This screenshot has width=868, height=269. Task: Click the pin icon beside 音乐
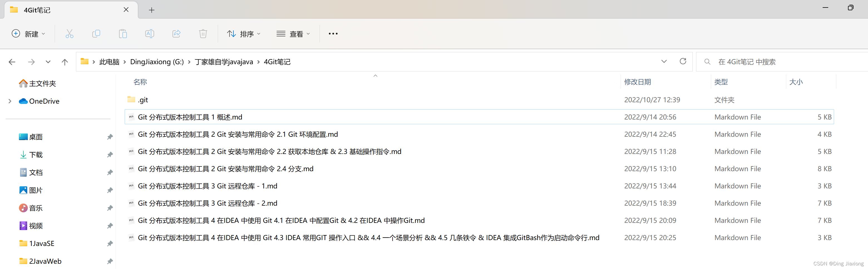(110, 208)
